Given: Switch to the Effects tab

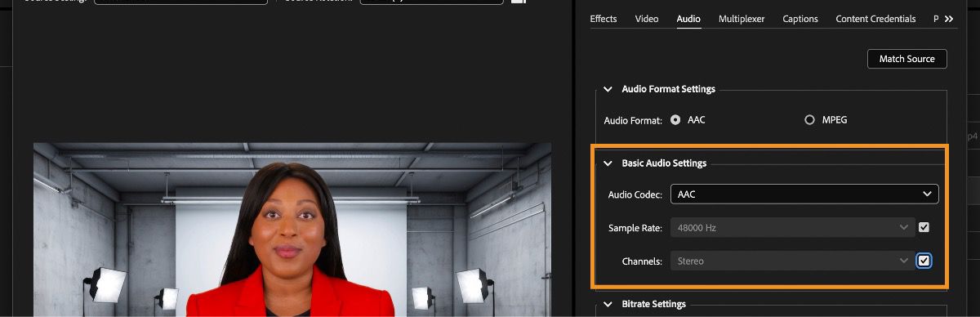Looking at the screenshot, I should [x=604, y=19].
